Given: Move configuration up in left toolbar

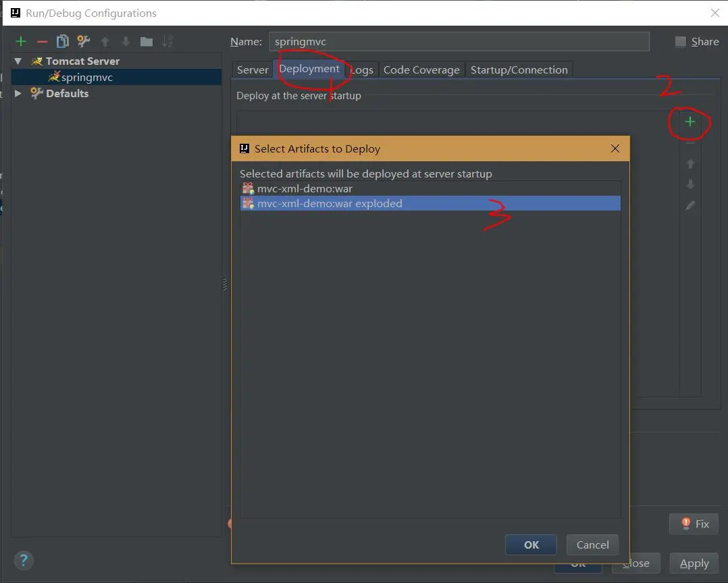Looking at the screenshot, I should point(105,42).
